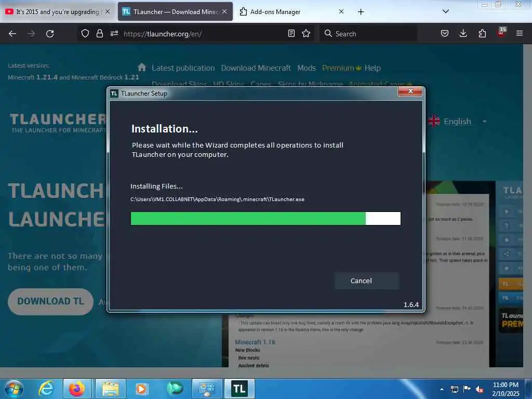Open the Windows Start menu
This screenshot has height=399, width=532.
[14, 389]
